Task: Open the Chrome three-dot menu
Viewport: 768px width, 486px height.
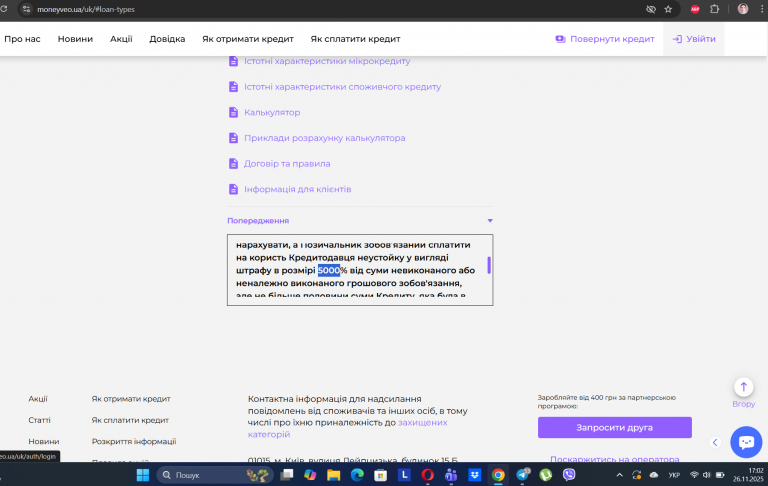Action: click(762, 9)
